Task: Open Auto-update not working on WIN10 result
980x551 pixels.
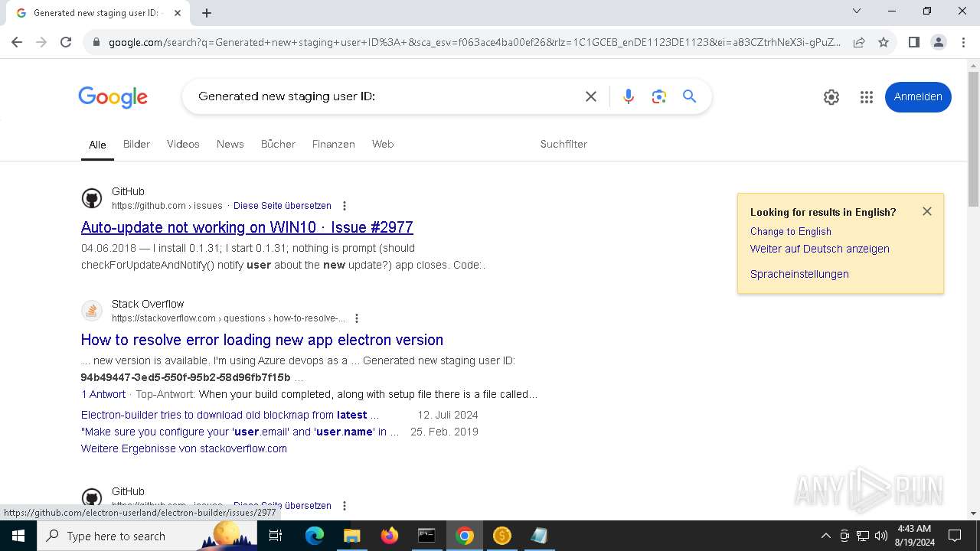Action: click(247, 227)
